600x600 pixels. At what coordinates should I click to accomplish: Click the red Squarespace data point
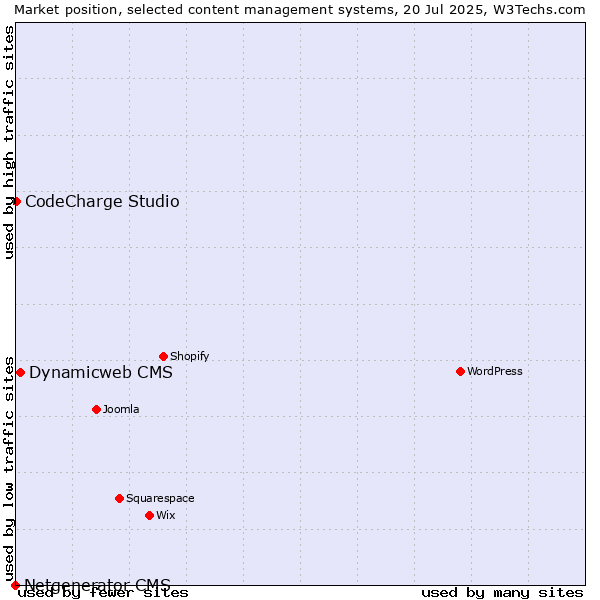119,499
